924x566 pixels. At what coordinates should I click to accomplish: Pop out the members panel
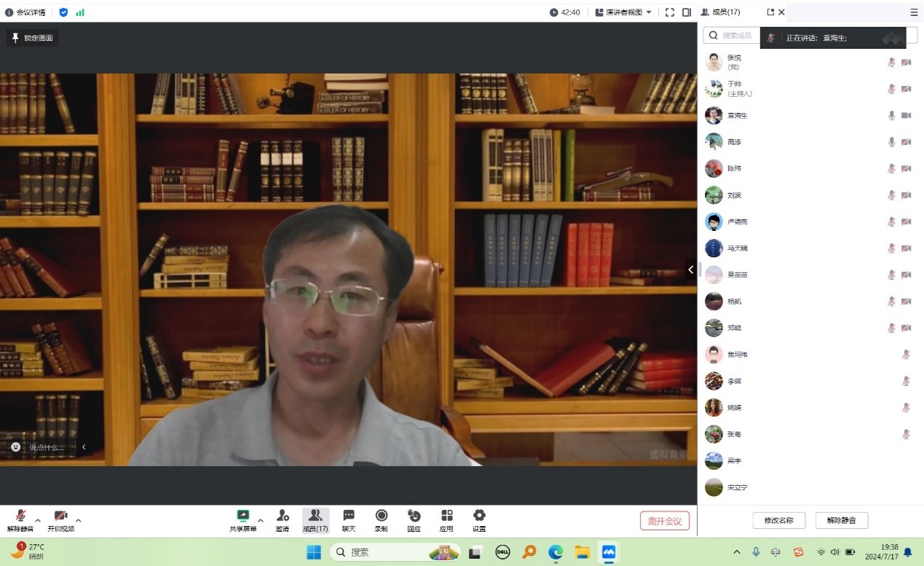coord(770,12)
